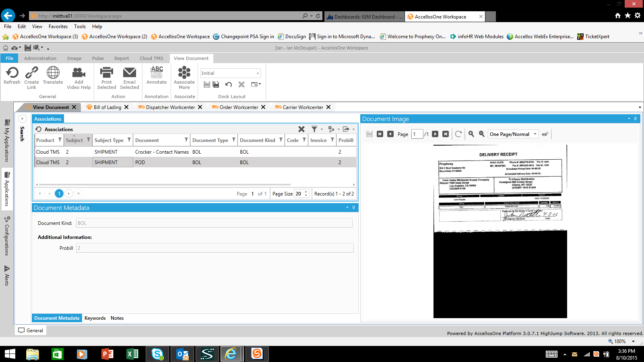The height and width of the screenshot is (362, 644).
Task: Select the Crocker - Contact Names row
Action: (195, 152)
